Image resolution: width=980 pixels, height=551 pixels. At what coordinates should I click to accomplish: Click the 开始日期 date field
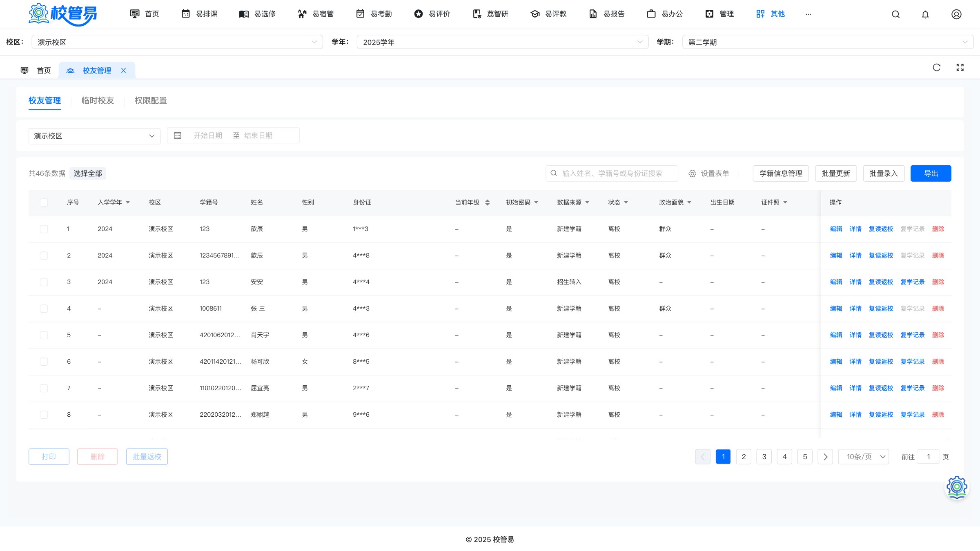(208, 135)
